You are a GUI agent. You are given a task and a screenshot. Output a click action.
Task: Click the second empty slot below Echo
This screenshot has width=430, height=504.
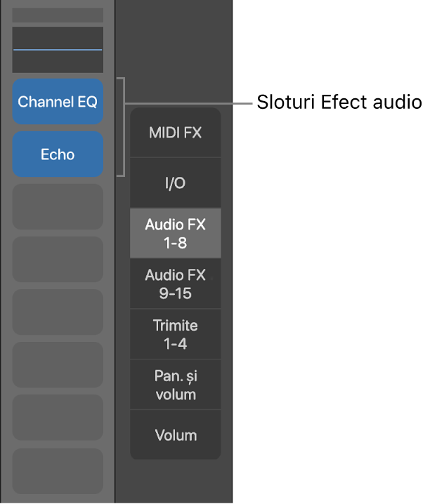click(x=58, y=260)
